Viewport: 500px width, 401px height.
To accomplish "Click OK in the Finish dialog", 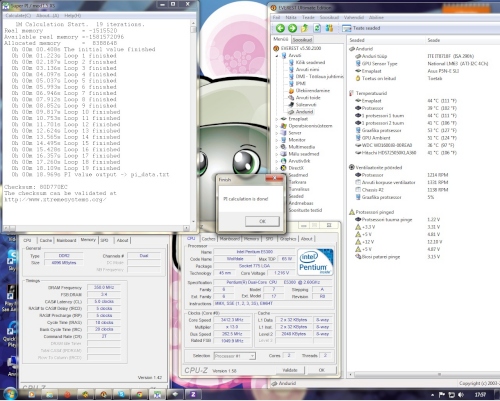I will point(262,221).
